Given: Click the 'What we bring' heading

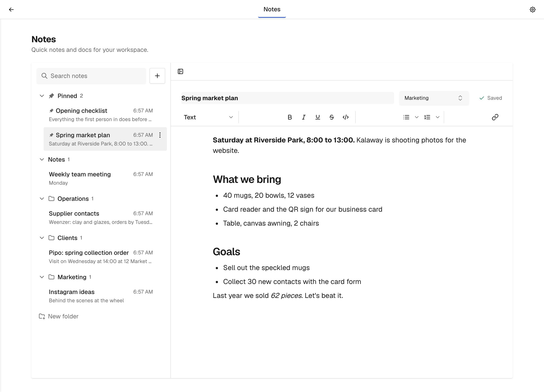Looking at the screenshot, I should point(247,179).
